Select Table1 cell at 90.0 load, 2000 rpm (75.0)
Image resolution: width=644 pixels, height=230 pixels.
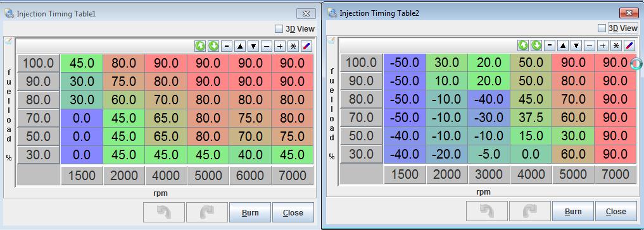[124, 81]
